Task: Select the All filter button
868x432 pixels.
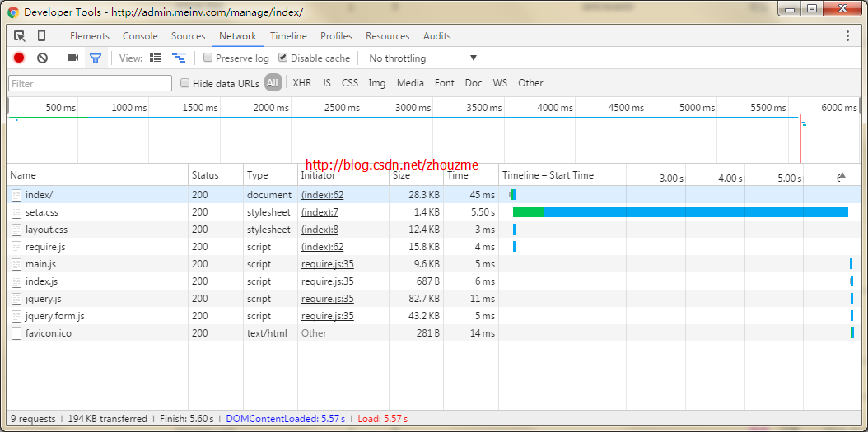Action: [x=272, y=83]
